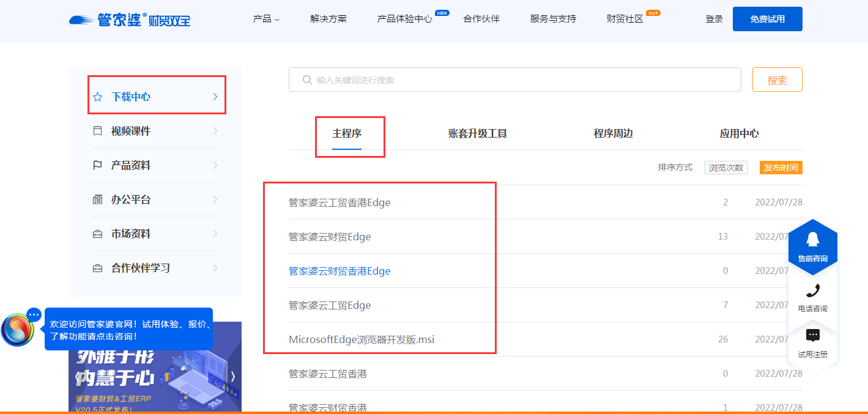
Task: Select 产品资料 in sidebar
Action: 131,165
